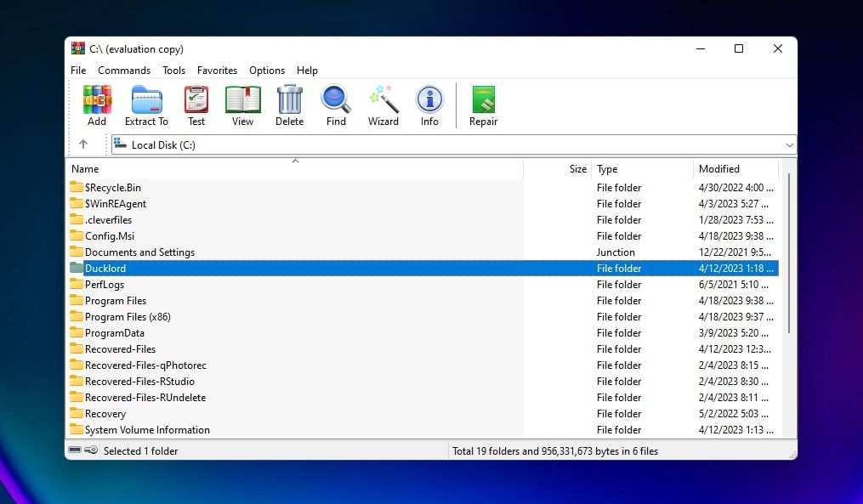
Task: Click the 3/9/2023 5:20 modified date
Action: coord(735,333)
